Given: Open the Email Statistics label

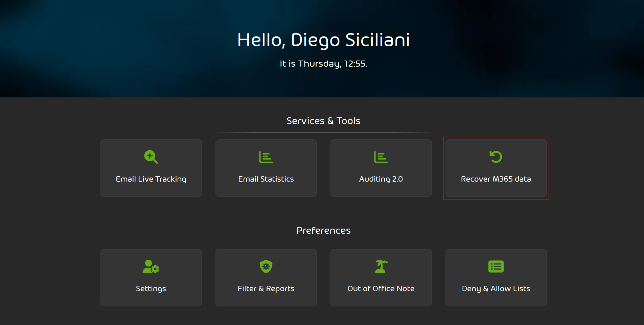Looking at the screenshot, I should (x=266, y=179).
